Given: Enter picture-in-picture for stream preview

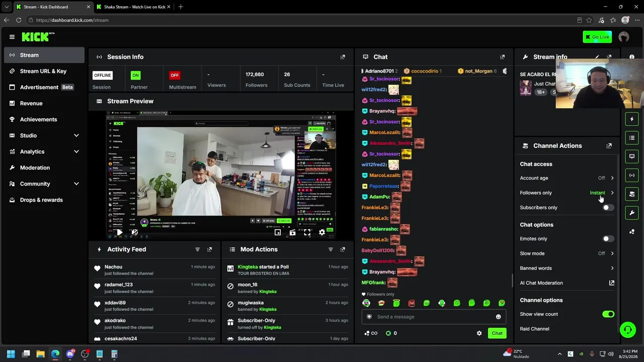Looking at the screenshot, I should [x=278, y=232].
